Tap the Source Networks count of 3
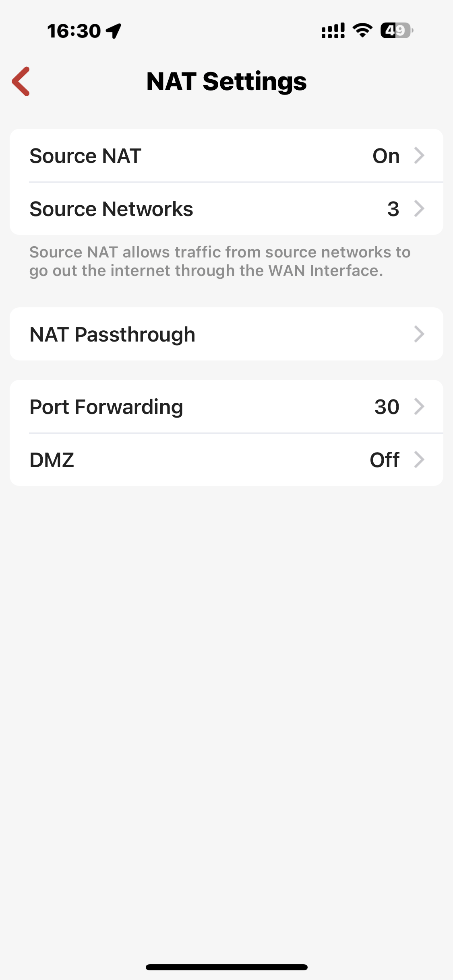Viewport: 453px width, 980px height. (x=393, y=209)
